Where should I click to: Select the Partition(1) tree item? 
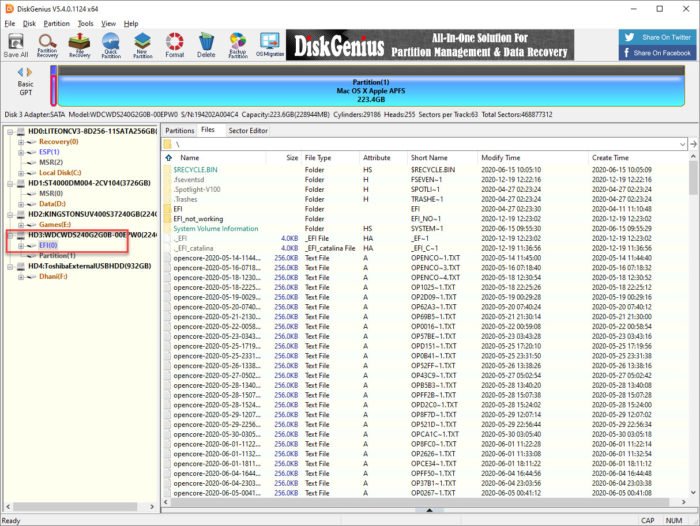tap(57, 256)
